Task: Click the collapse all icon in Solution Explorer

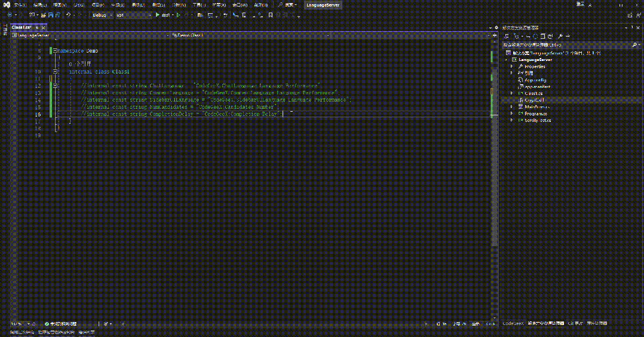Action: click(x=542, y=36)
